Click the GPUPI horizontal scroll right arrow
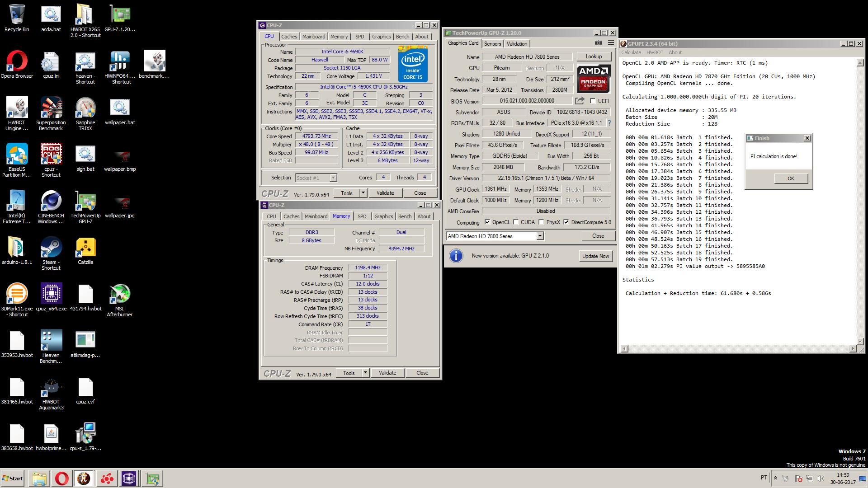The image size is (868, 488). click(853, 348)
